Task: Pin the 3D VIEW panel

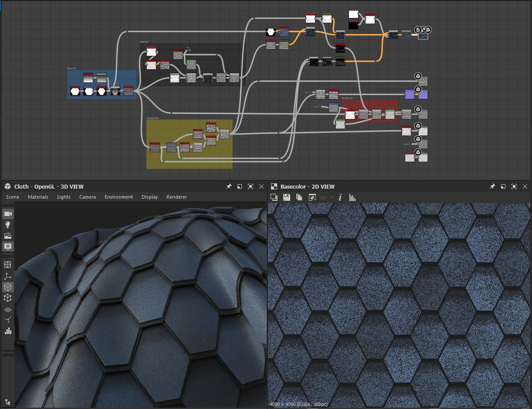Action: [x=229, y=186]
